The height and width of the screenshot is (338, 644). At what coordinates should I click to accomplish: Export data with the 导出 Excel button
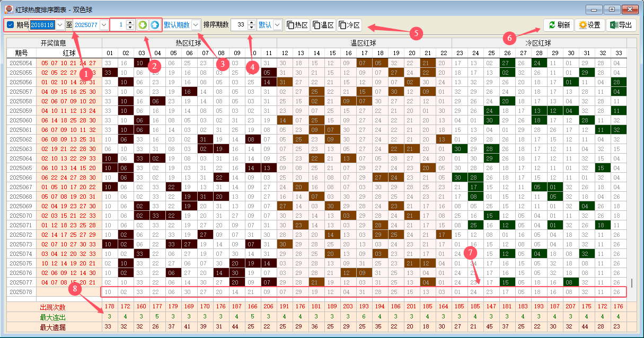[621, 25]
